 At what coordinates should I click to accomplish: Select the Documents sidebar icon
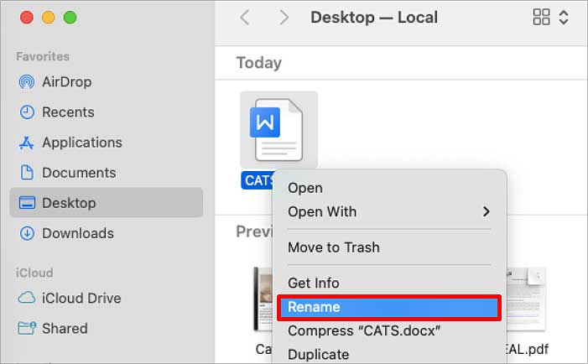pos(27,173)
